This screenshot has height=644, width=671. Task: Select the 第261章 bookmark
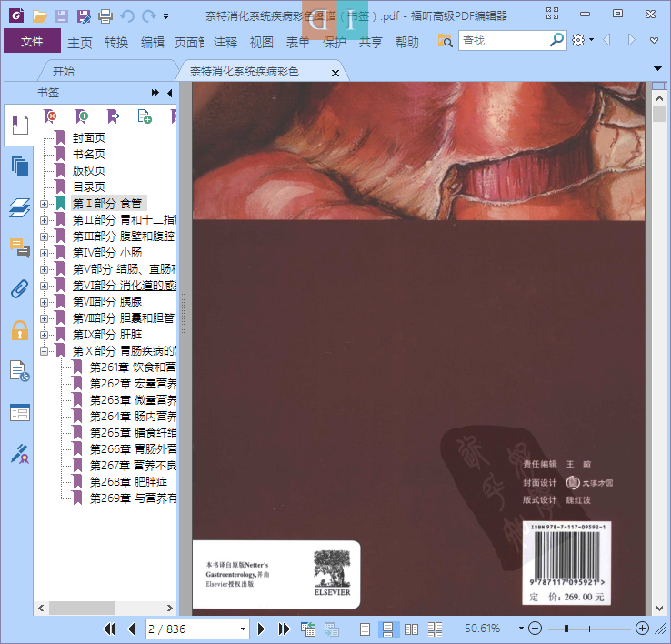tap(133, 367)
